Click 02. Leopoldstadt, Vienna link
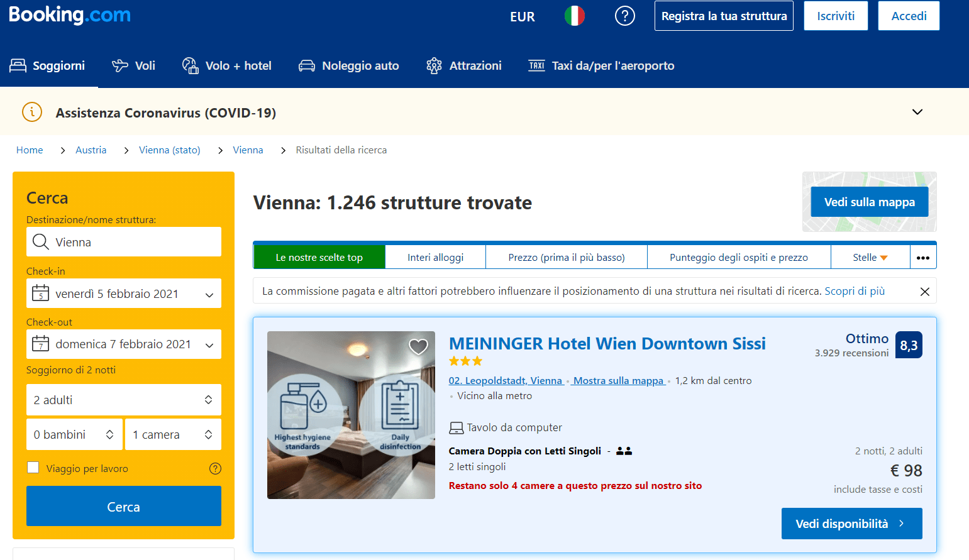This screenshot has height=560, width=969. (505, 380)
